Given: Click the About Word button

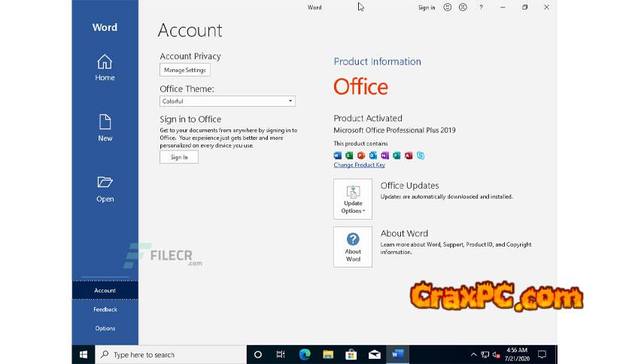Looking at the screenshot, I should (x=353, y=247).
